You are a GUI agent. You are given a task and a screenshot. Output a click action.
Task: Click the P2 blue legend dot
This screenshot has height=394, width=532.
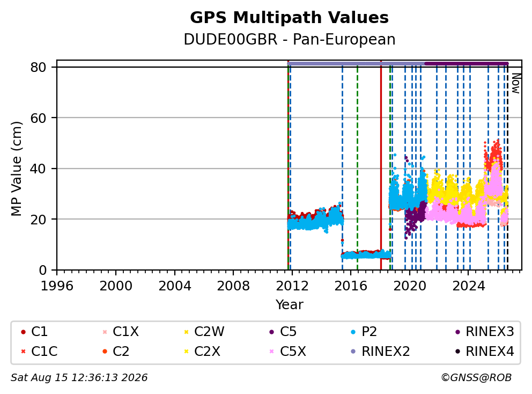coord(353,332)
